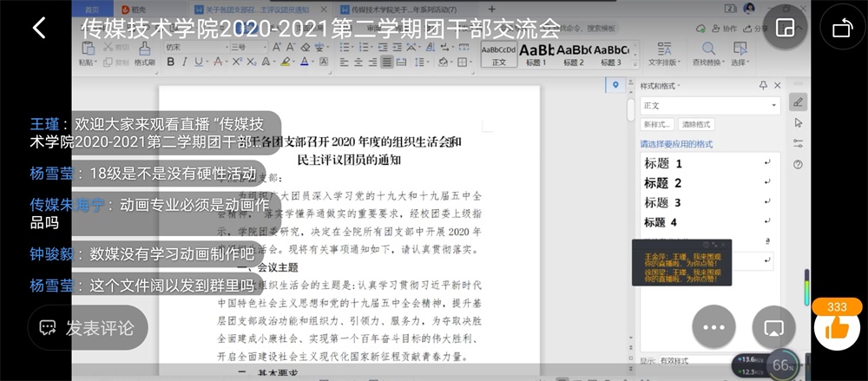
Task: Enable picture-in-picture mode button
Action: pos(784,28)
